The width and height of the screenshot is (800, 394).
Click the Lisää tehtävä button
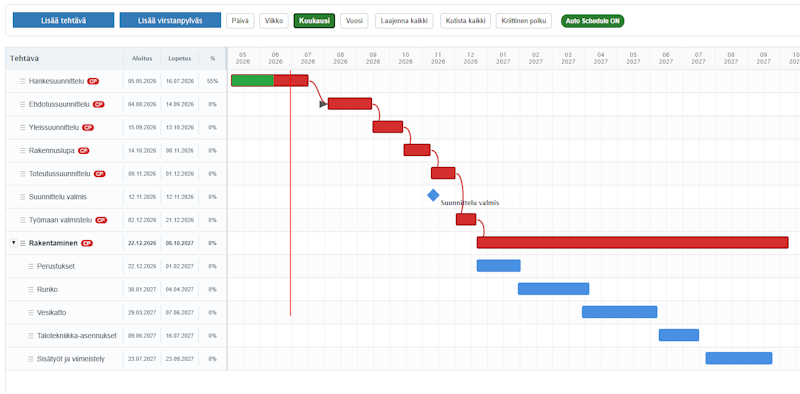coord(64,20)
